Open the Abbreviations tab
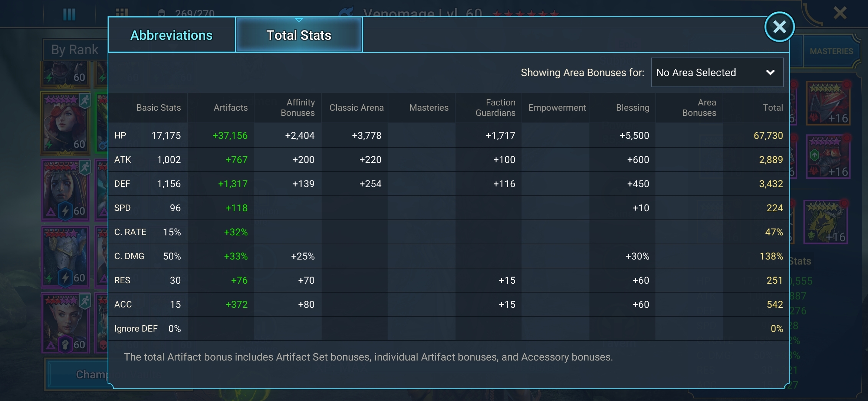The width and height of the screenshot is (868, 401). [x=171, y=35]
